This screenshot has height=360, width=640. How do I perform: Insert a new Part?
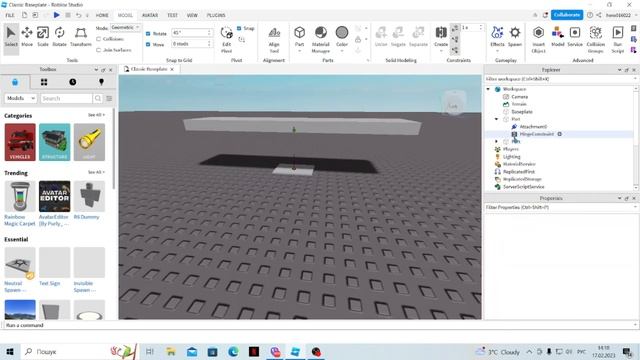300,37
